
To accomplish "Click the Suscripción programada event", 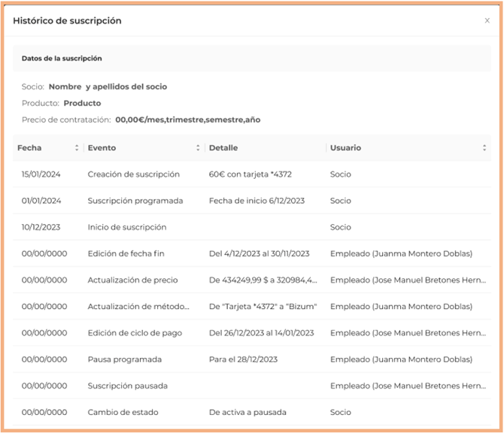I will click(135, 201).
